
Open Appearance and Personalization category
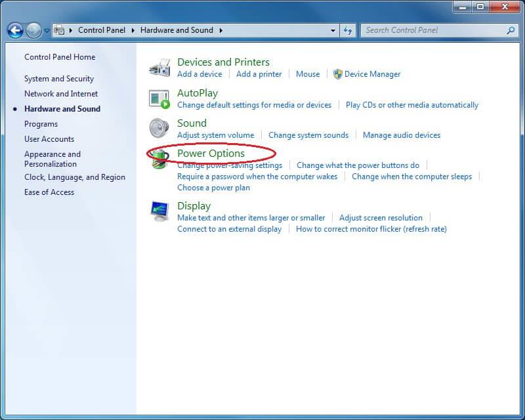click(x=52, y=159)
